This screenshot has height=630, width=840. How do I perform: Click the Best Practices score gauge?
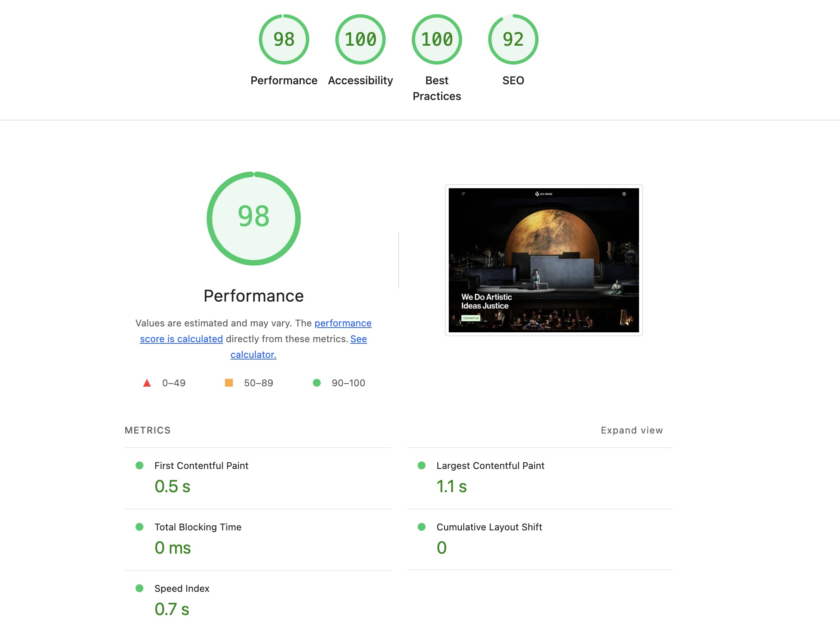437,39
